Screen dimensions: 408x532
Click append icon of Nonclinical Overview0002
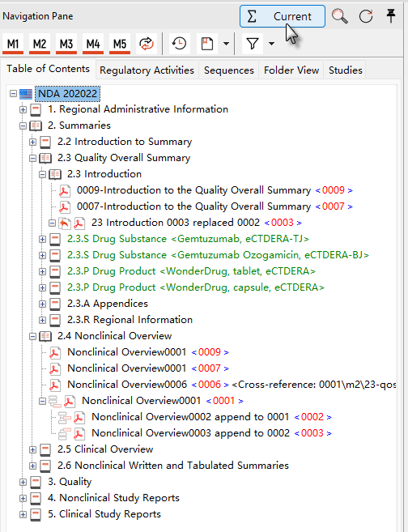(x=65, y=418)
